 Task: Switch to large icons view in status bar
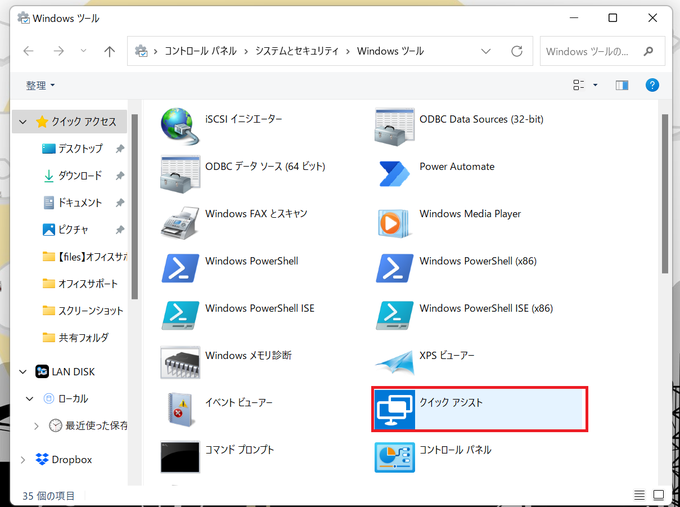coord(658,494)
